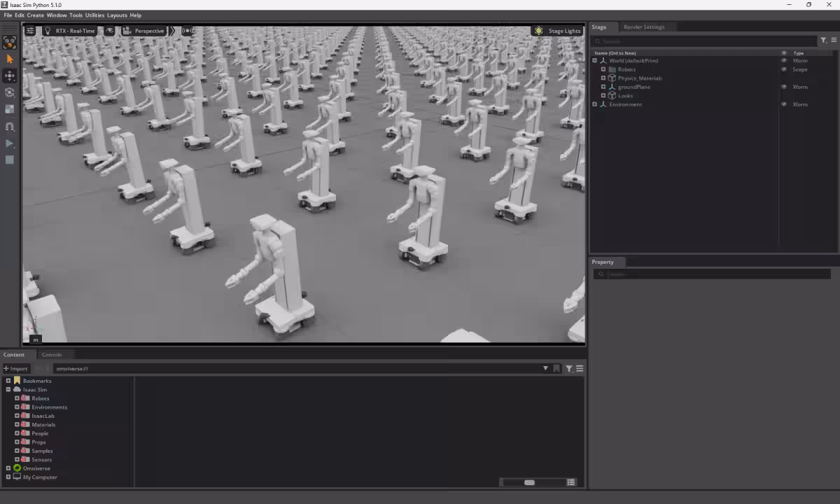Open the Utilities menu

click(x=94, y=15)
